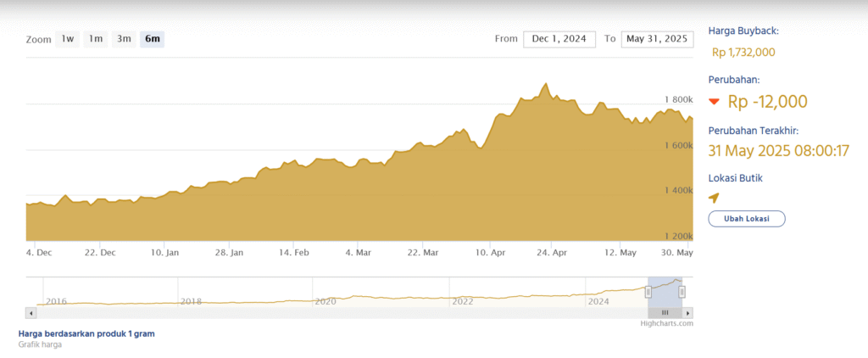
Task: Click the Zoom label
Action: click(38, 40)
